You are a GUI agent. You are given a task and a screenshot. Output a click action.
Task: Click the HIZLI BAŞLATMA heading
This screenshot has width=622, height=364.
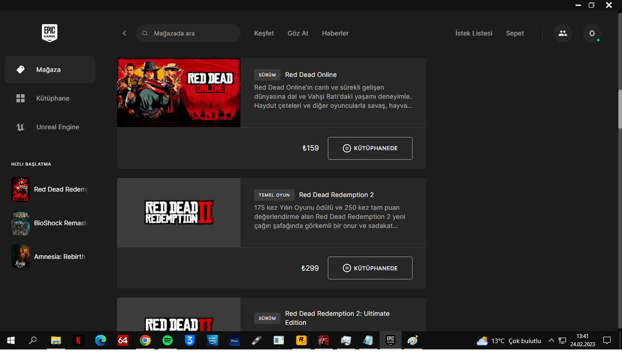point(31,164)
